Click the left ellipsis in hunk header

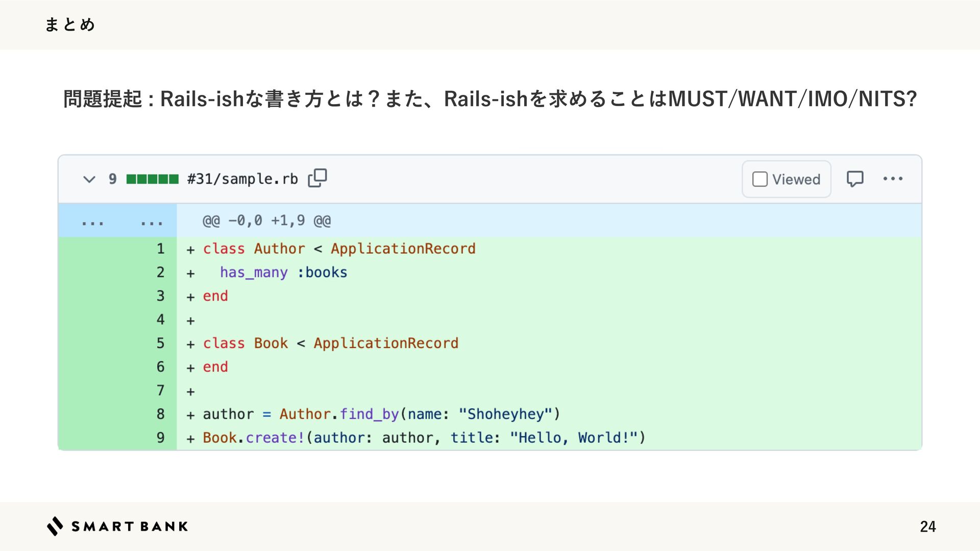pyautogui.click(x=93, y=222)
